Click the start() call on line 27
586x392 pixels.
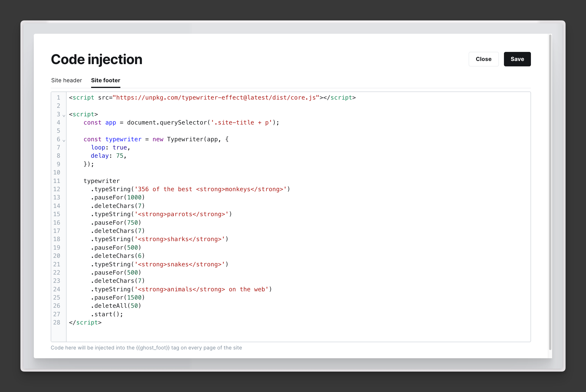pos(106,314)
